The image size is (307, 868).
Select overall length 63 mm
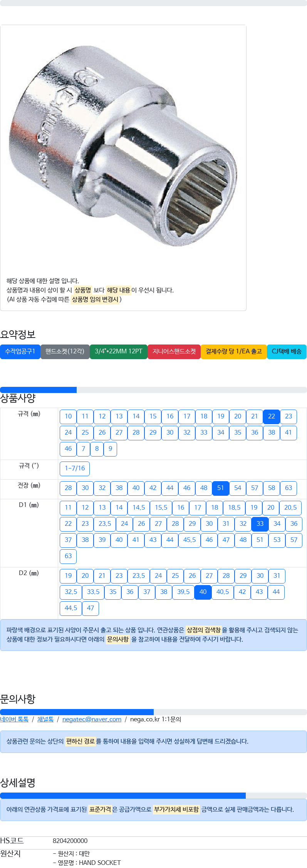(x=289, y=488)
